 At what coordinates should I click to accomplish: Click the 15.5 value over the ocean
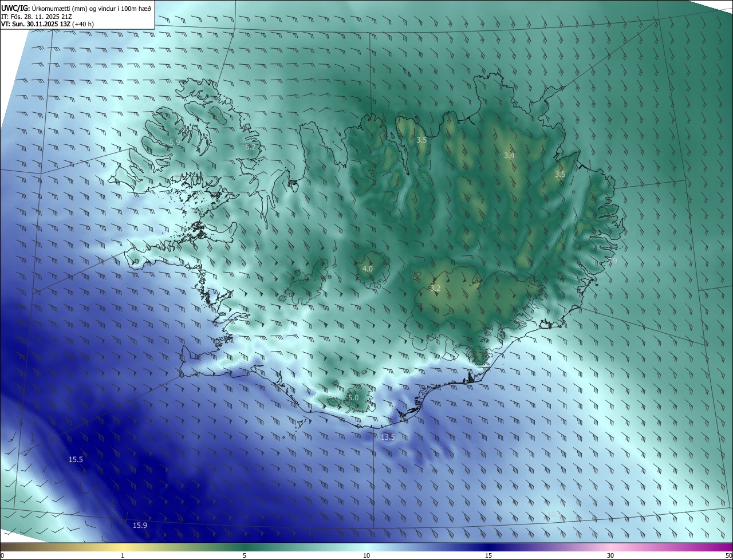click(x=76, y=460)
